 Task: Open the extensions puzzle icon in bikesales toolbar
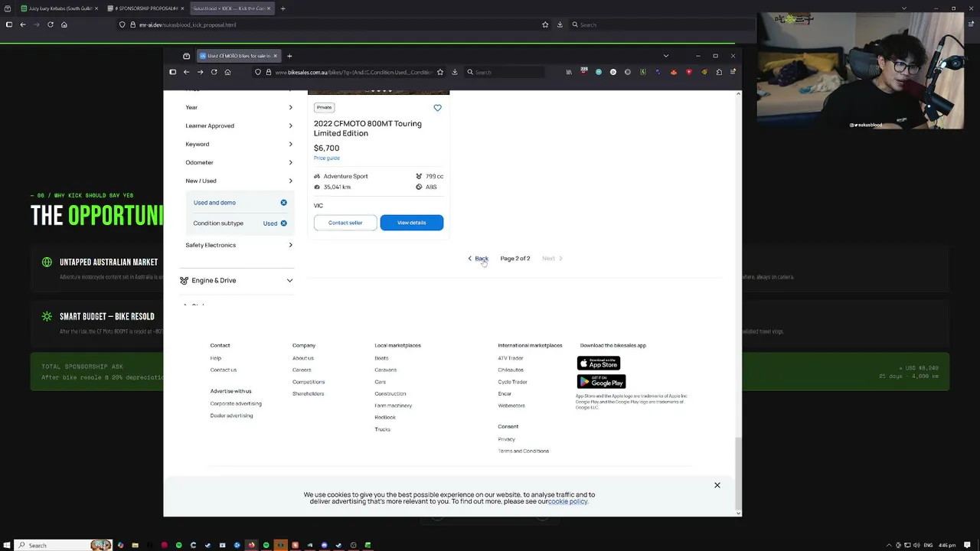tap(719, 72)
